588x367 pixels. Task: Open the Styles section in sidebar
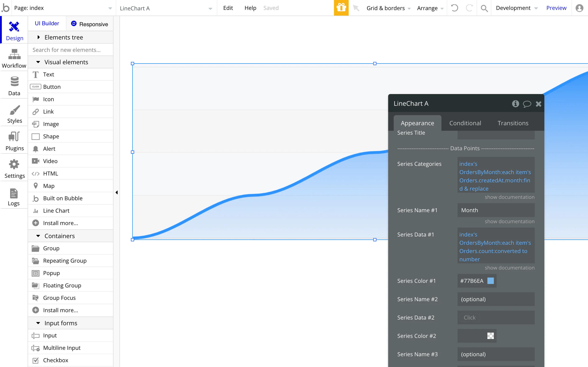tap(14, 113)
